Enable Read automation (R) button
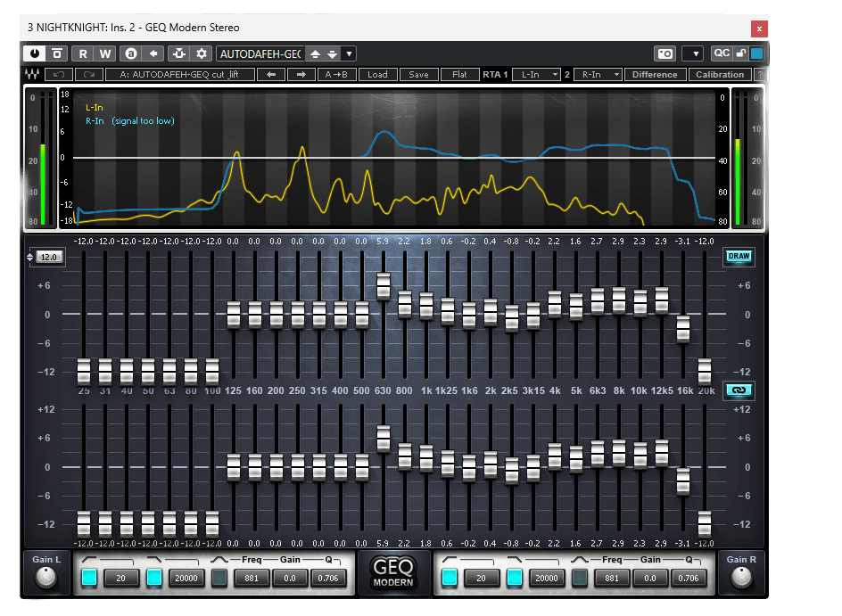The width and height of the screenshot is (842, 616). point(83,53)
